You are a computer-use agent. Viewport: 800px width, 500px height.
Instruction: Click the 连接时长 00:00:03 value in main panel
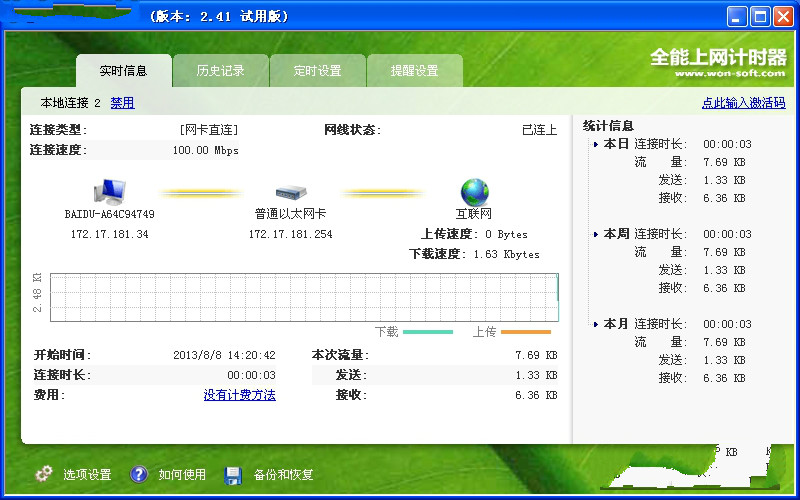(251, 376)
